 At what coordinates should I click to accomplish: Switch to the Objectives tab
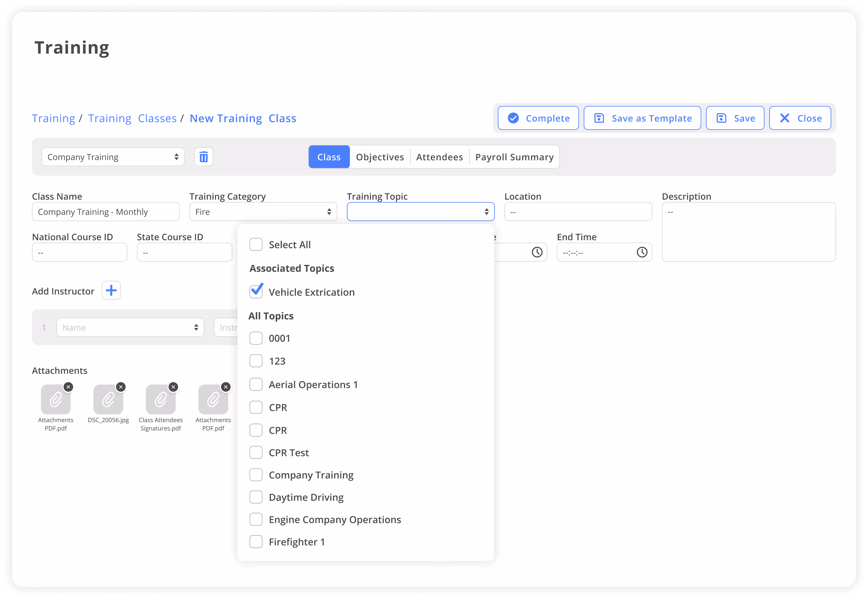(x=380, y=157)
